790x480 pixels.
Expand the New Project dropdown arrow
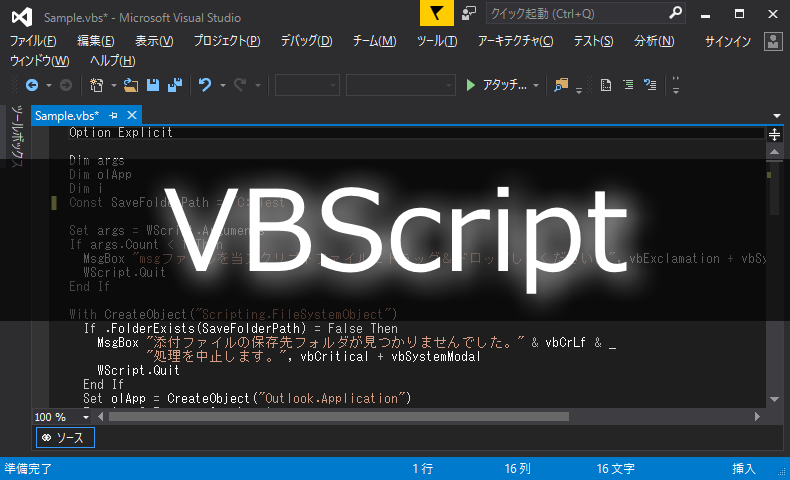pyautogui.click(x=114, y=86)
